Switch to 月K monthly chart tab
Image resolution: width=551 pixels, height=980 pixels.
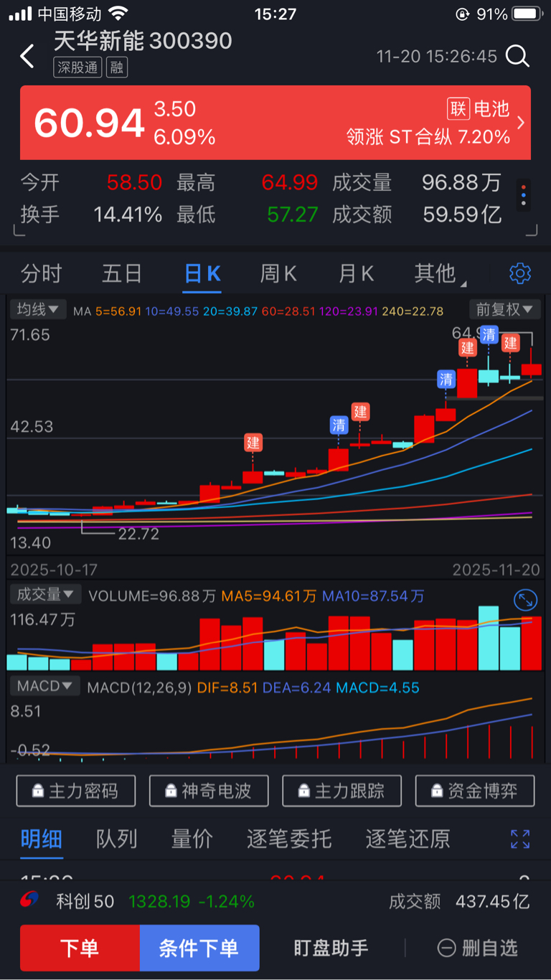pos(357,273)
